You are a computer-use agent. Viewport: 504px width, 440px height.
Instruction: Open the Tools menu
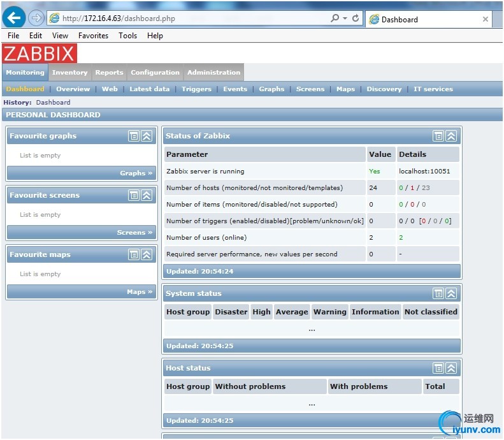pyautogui.click(x=127, y=36)
